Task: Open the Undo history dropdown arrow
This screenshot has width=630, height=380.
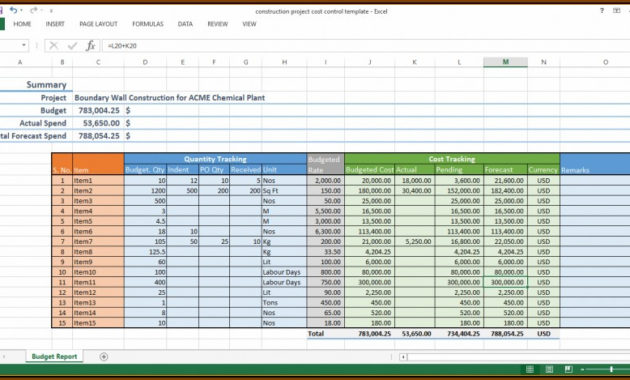Action: tap(21, 11)
